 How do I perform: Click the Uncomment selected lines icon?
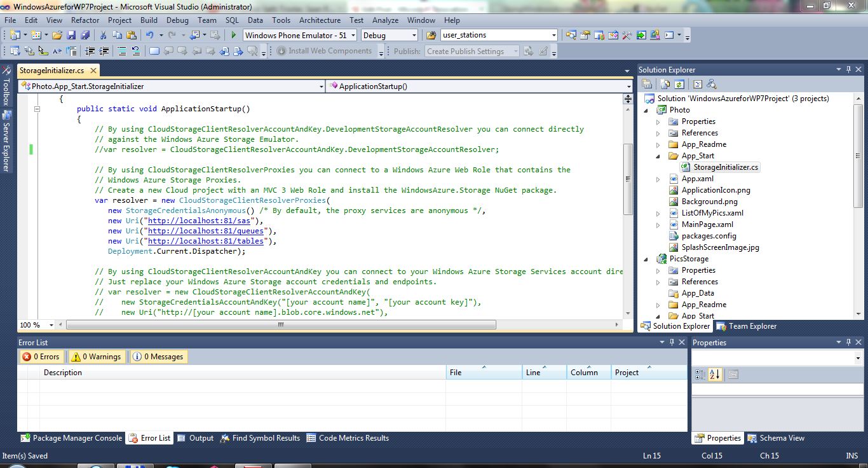[x=135, y=51]
